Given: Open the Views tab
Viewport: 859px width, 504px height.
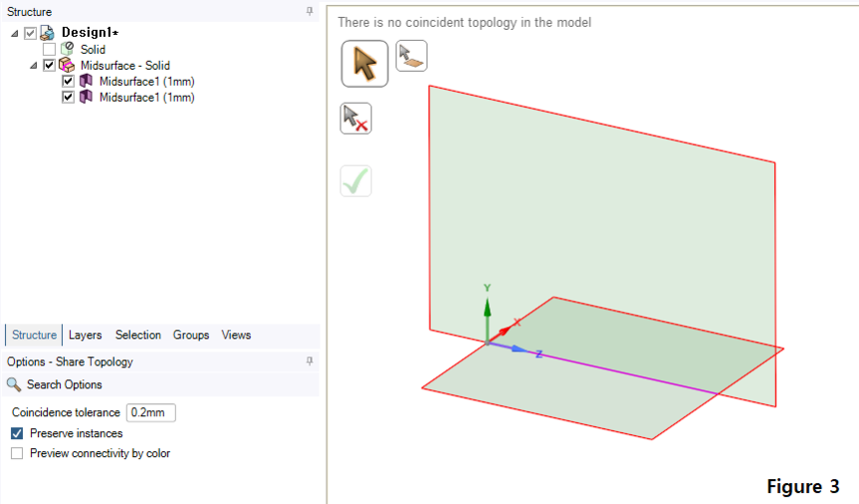Looking at the screenshot, I should pyautogui.click(x=236, y=335).
